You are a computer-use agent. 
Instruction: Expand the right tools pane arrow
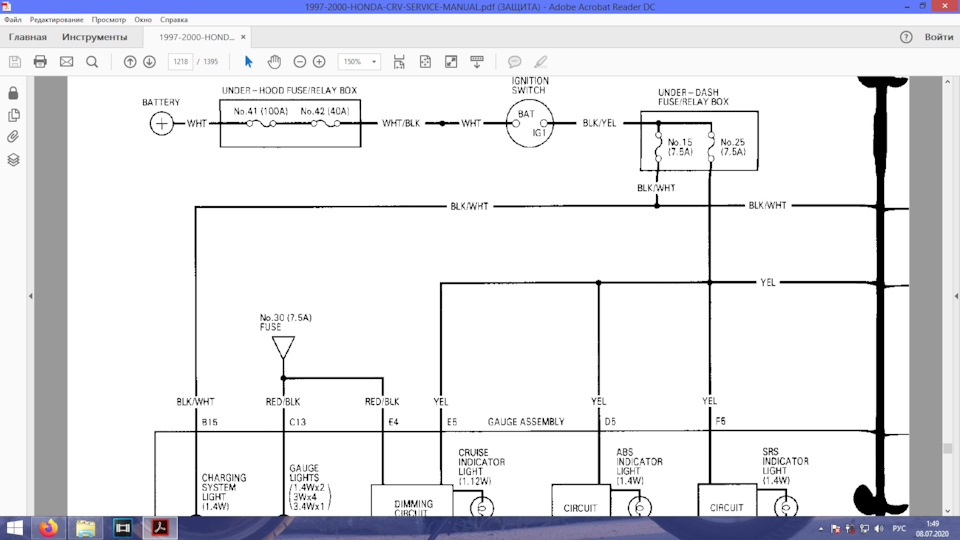click(956, 296)
